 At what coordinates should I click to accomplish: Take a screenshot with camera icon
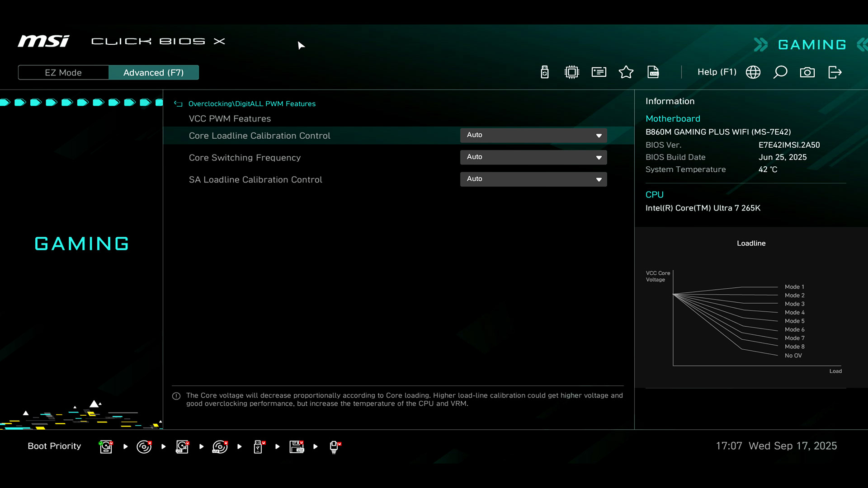click(x=807, y=72)
